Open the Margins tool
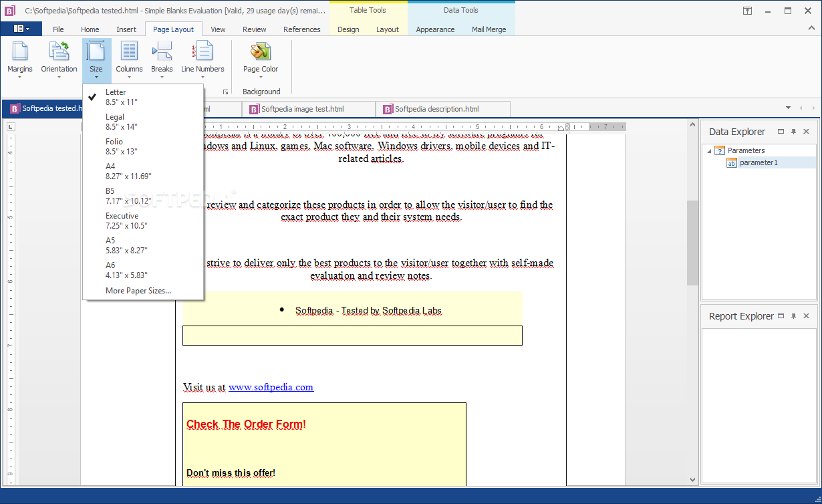Screen dimensions: 822x504 pos(20,60)
